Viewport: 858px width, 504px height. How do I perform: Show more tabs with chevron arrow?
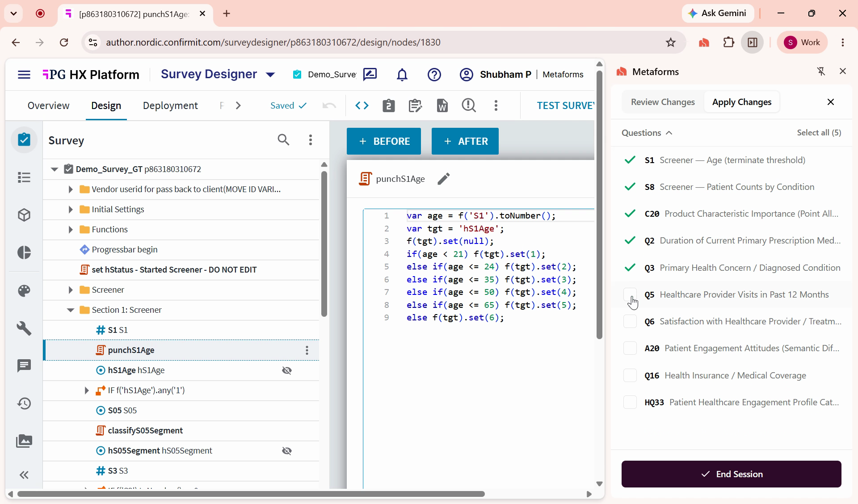click(x=238, y=105)
